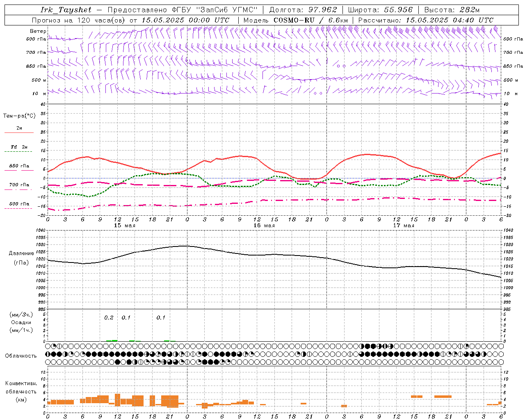Select the "Облачность" cloud cover label
The image size is (525, 420).
click(21, 356)
